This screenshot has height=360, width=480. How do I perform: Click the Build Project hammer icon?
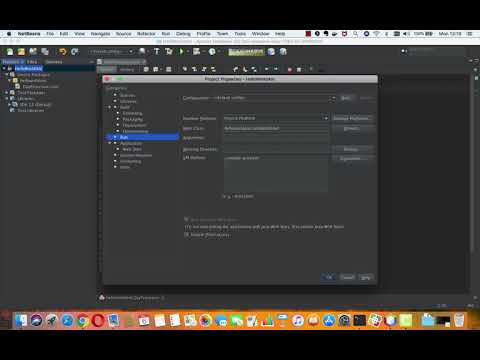point(157,52)
